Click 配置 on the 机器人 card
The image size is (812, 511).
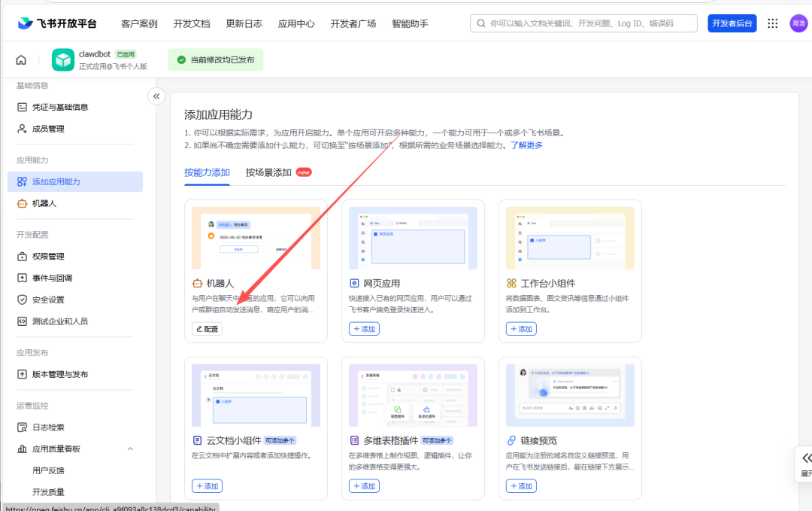[208, 329]
